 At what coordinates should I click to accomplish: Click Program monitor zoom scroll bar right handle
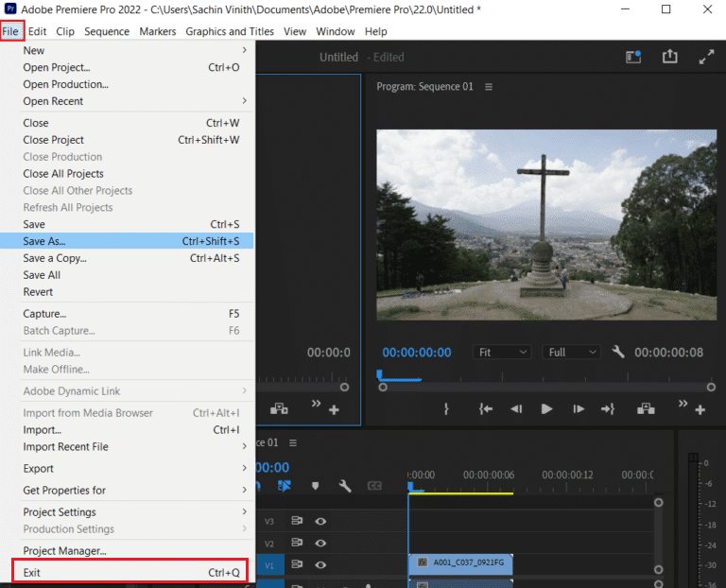point(711,387)
